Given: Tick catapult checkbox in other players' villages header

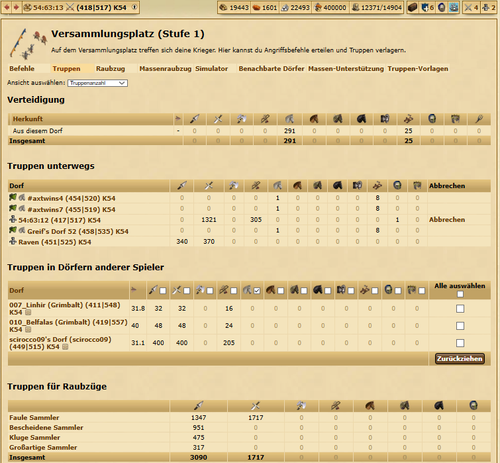Looking at the screenshot, I should [375, 291].
